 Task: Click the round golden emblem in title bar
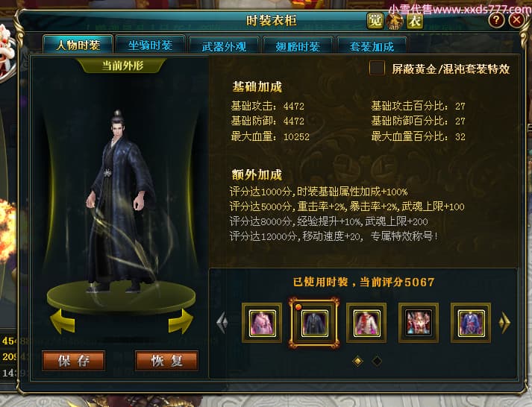click(395, 21)
